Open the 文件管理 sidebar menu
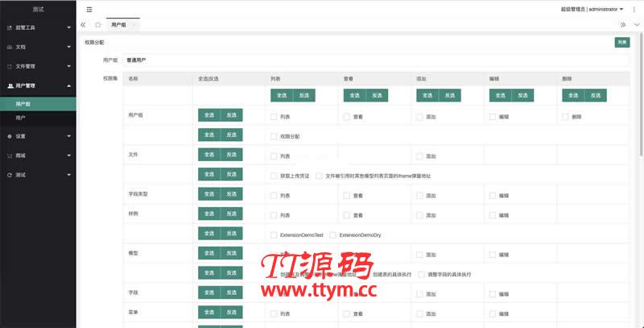Viewport: 644px width, 328px height. point(38,66)
